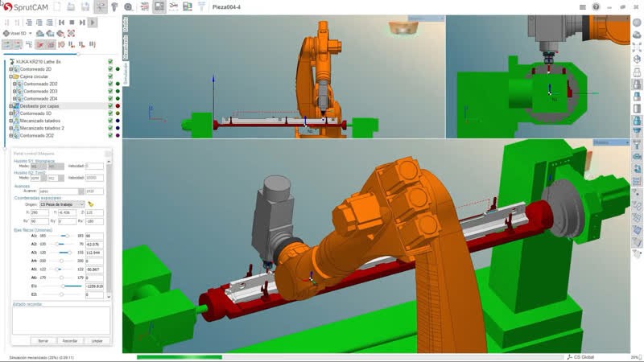Click the Recordar button
Viewport: 644px width, 362px height.
tap(70, 340)
